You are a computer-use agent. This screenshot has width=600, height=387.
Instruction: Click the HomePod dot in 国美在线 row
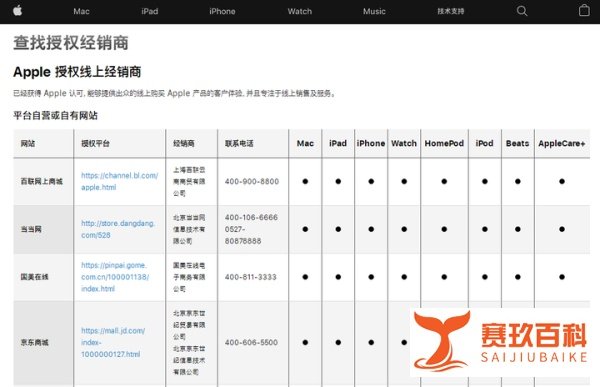444,277
